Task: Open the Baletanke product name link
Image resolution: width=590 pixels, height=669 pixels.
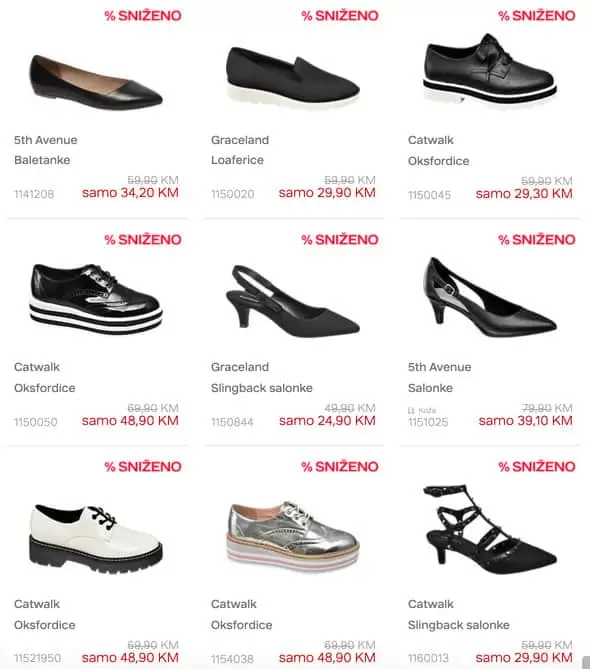Action: (42, 160)
